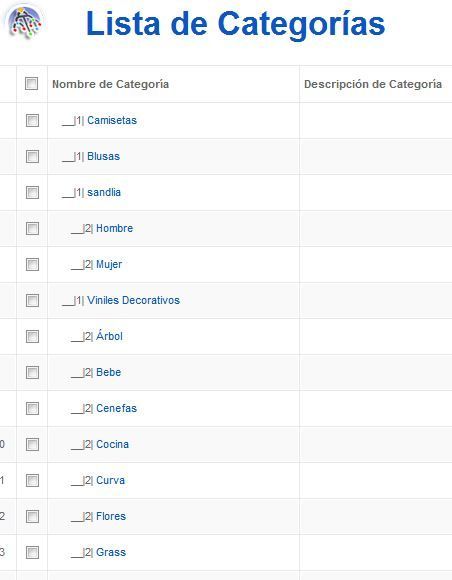Viewport: 452px width, 580px height.
Task: Go to the Mujer subcategory
Action: (x=109, y=264)
